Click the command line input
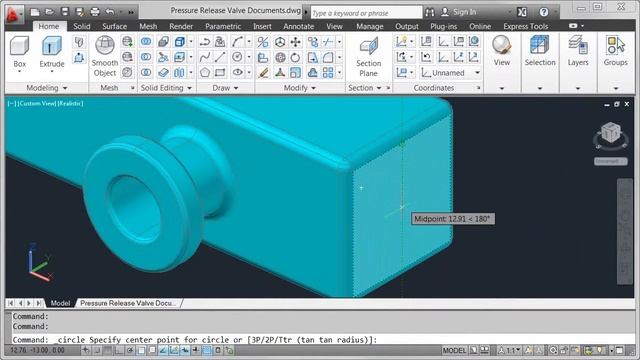The height and width of the screenshot is (360, 640). pyautogui.click(x=322, y=340)
